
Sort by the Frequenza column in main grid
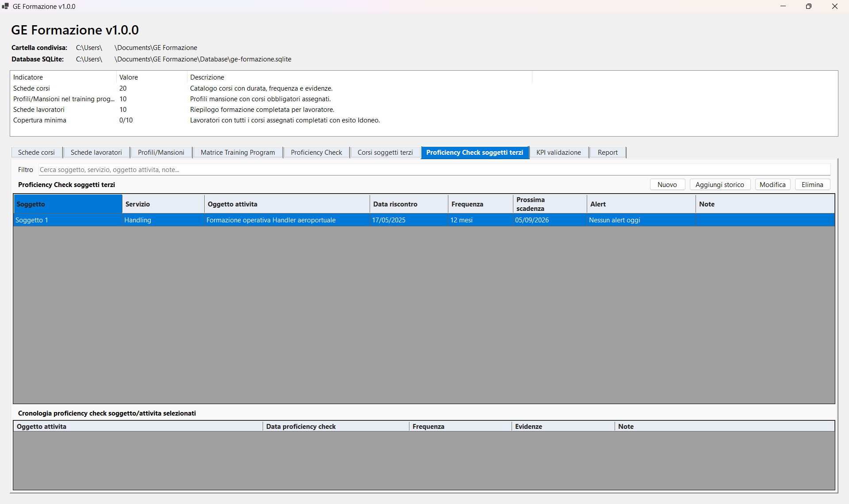click(x=481, y=204)
